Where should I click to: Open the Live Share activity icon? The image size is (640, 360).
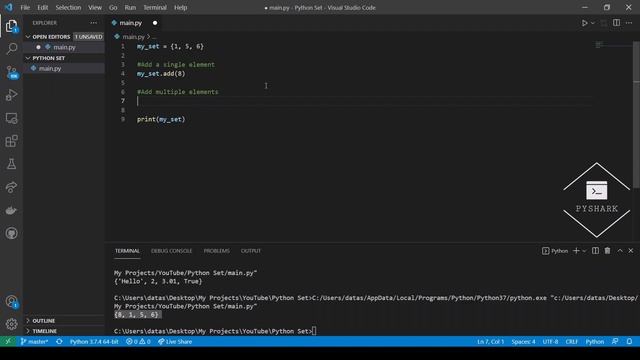tap(11, 187)
